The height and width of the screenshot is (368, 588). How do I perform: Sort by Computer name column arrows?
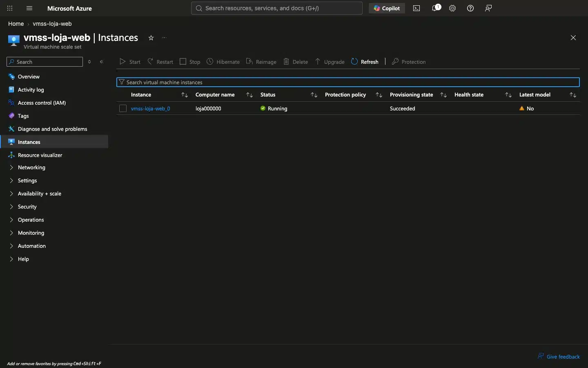point(249,95)
